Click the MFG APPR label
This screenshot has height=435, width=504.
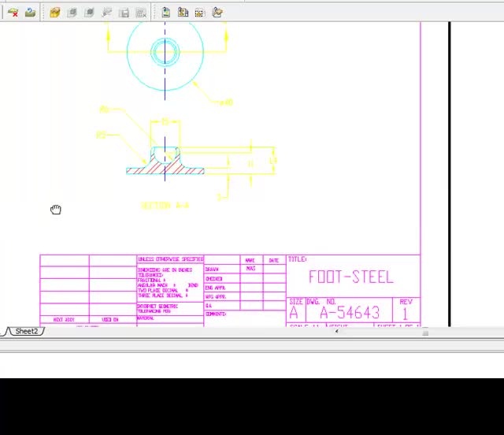pos(215,296)
